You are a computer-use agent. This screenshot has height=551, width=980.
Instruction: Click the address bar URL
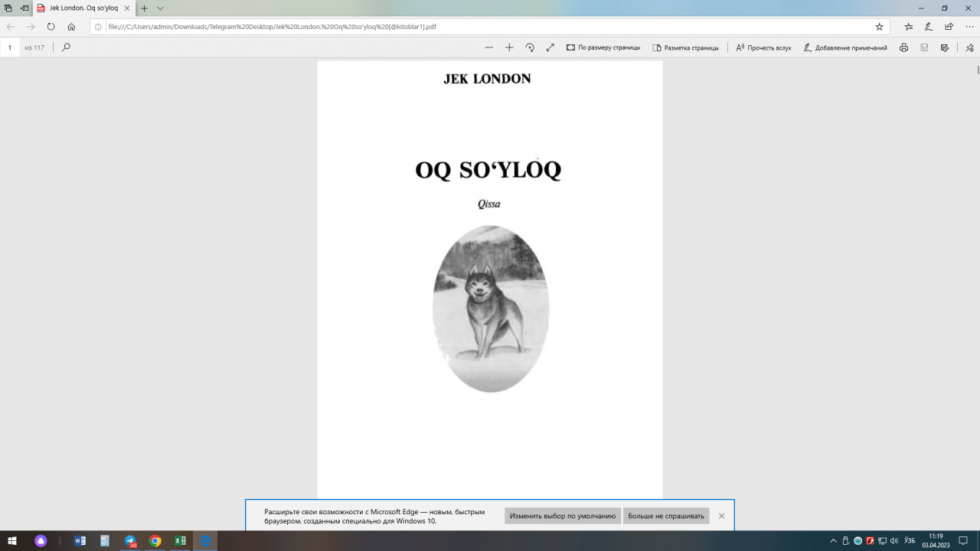point(273,26)
